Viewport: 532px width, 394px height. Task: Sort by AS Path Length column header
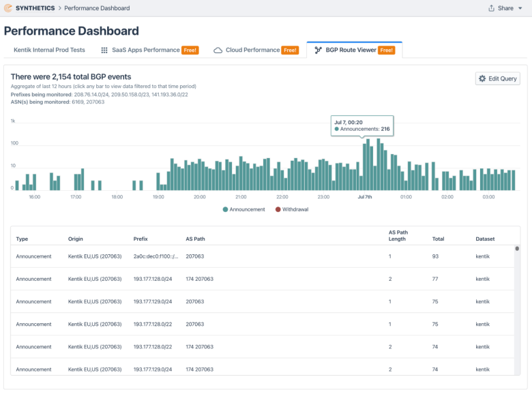pos(398,236)
